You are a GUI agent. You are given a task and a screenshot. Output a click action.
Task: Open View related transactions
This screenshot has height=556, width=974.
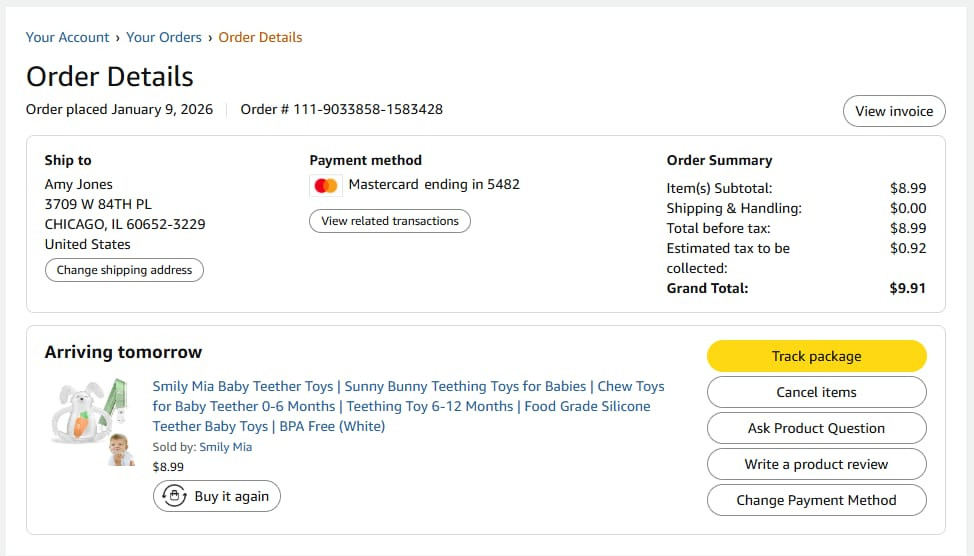point(390,221)
